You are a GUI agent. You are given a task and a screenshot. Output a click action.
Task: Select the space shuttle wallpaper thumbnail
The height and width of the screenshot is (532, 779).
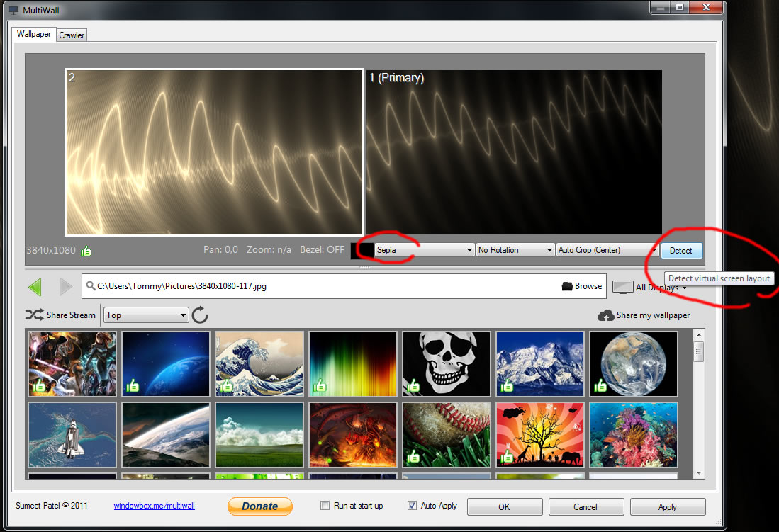72,435
